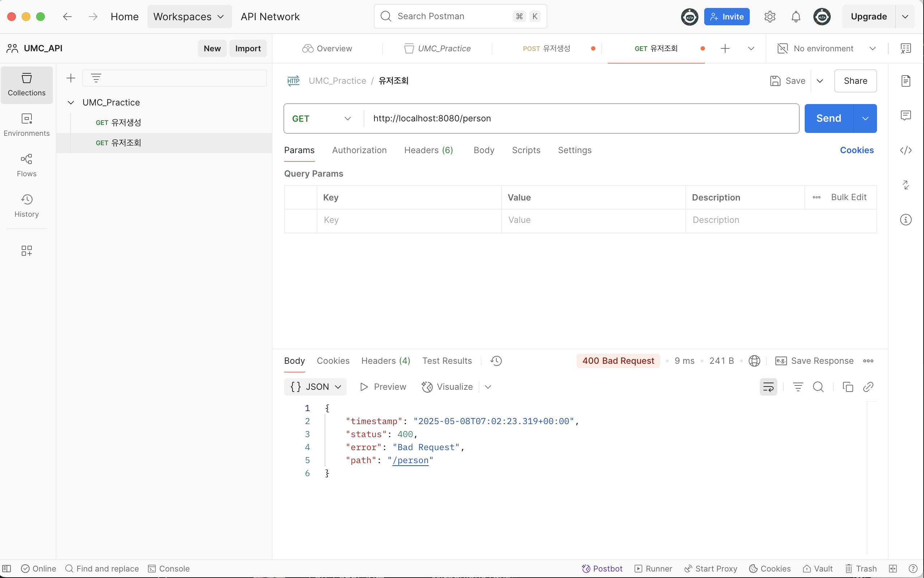The image size is (924, 578).
Task: Open the Environments sidebar panel
Action: click(26, 125)
